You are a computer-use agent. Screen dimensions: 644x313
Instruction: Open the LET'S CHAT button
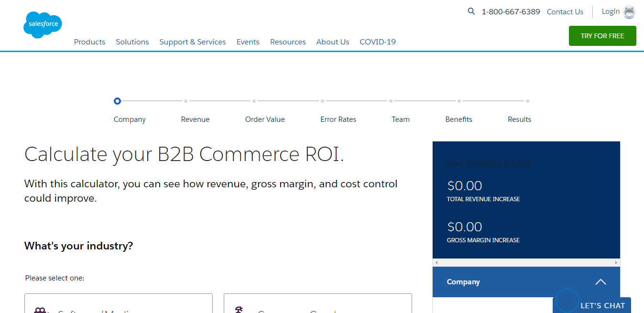pyautogui.click(x=592, y=305)
